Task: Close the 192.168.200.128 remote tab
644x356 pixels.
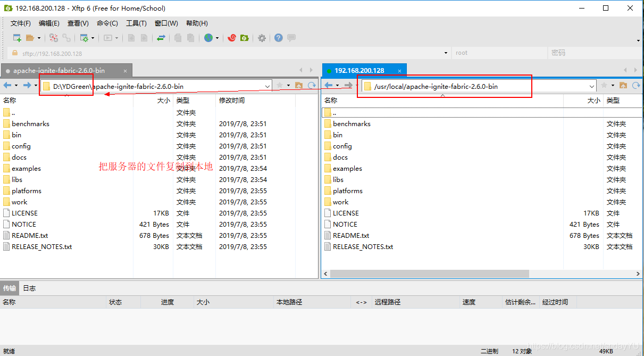Action: pos(399,71)
